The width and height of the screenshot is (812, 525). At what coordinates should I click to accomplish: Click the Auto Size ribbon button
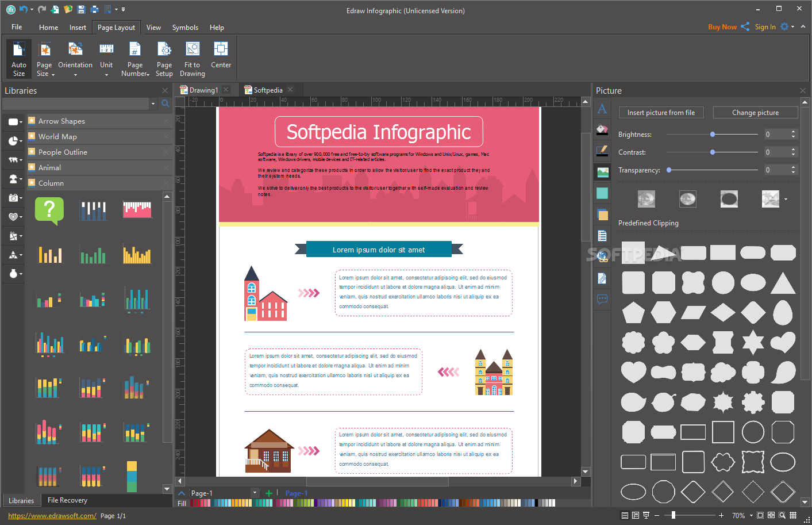(18, 59)
